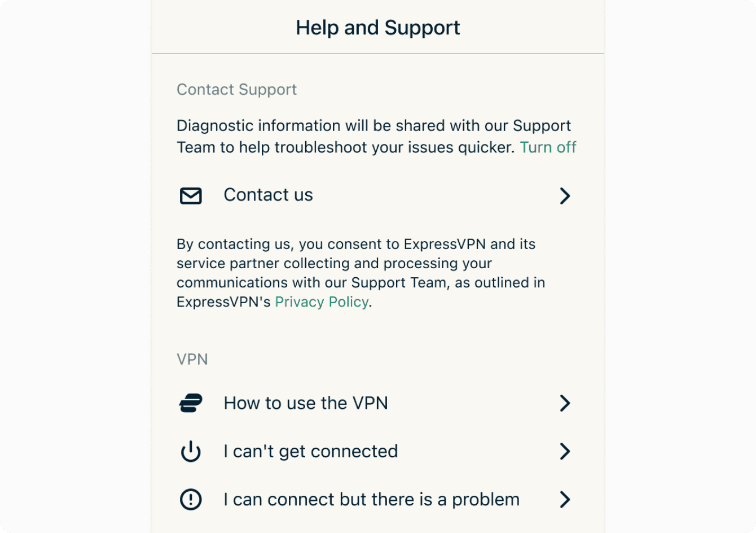Expand the How to use the VPN chevron
Viewport: 756px width, 533px height.
click(x=565, y=403)
